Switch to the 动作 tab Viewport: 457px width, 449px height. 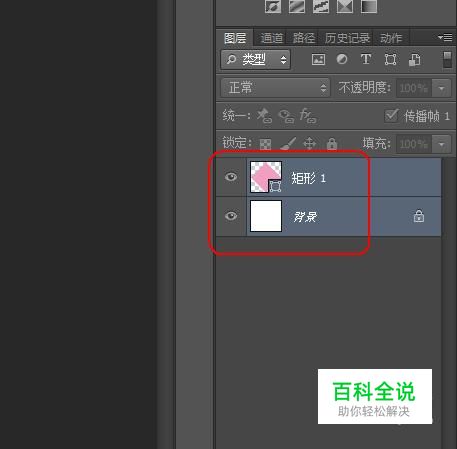pyautogui.click(x=391, y=38)
